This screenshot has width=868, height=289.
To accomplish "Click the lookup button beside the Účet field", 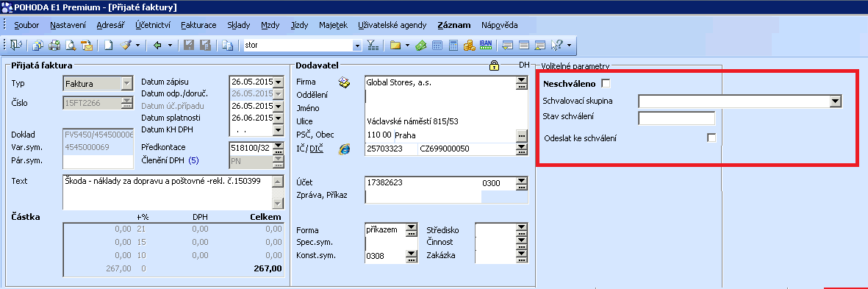I will coord(522,182).
